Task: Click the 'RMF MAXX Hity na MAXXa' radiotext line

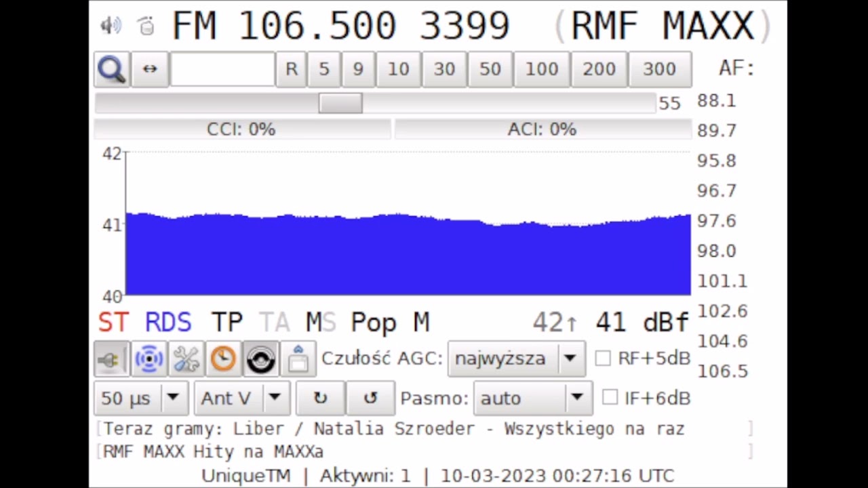Action: click(214, 451)
